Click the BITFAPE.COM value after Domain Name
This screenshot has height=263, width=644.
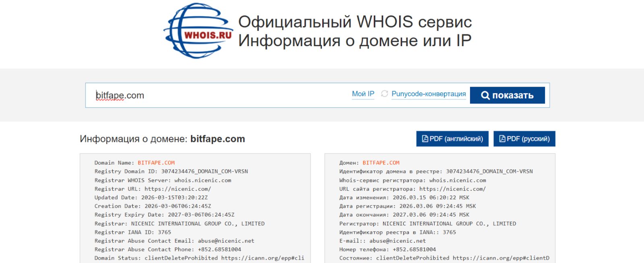(x=156, y=163)
